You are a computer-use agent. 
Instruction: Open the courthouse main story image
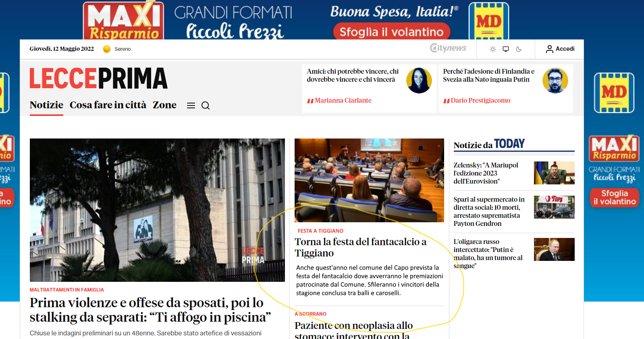click(x=157, y=210)
